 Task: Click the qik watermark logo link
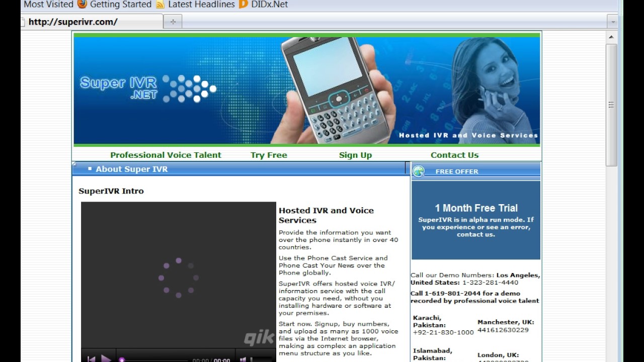tap(259, 338)
